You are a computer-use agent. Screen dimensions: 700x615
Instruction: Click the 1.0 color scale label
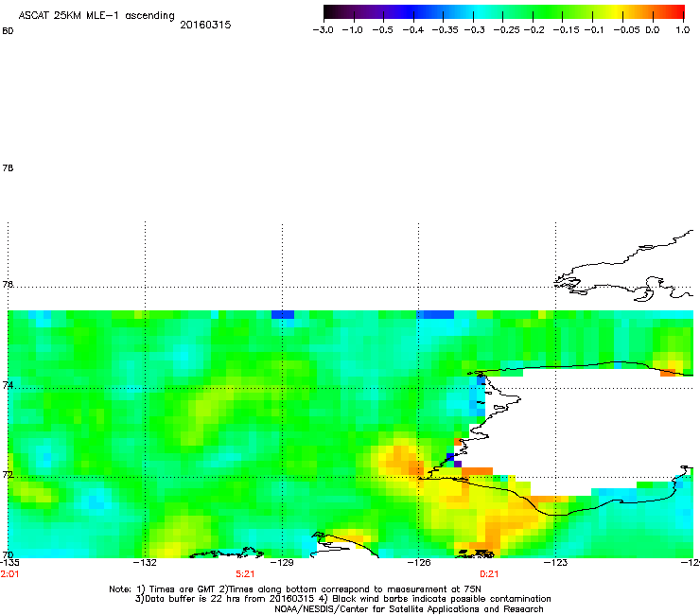(x=683, y=30)
